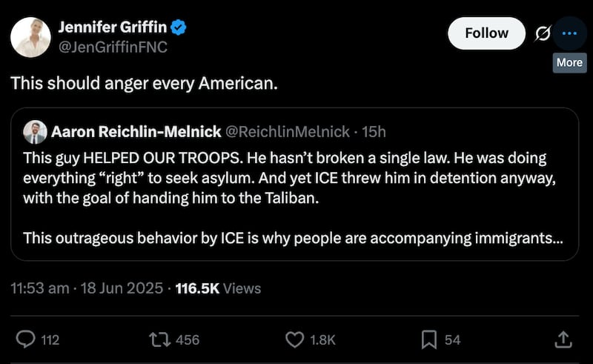Open Jennifer Griffin's profile picture
Screen dimensions: 593x364
click(x=30, y=38)
